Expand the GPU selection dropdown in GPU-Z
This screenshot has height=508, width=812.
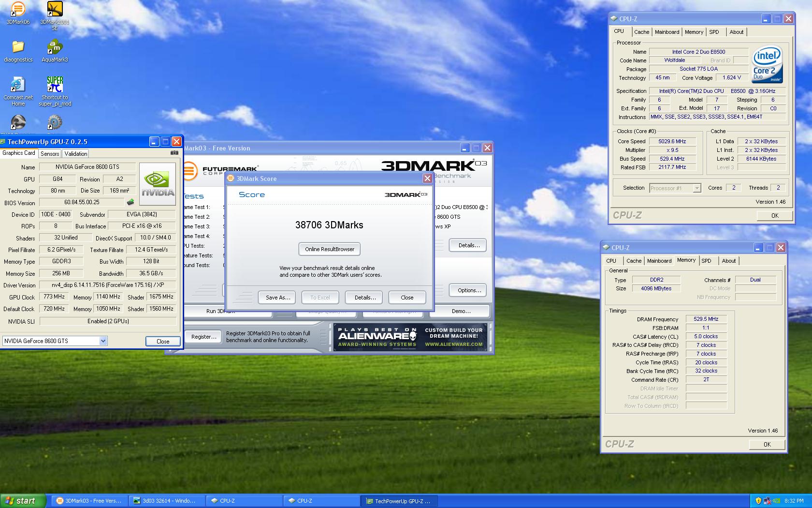coord(103,341)
